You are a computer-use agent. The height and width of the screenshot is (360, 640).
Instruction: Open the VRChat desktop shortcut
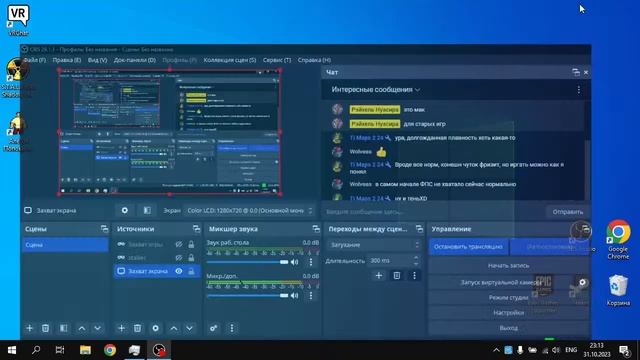click(18, 20)
